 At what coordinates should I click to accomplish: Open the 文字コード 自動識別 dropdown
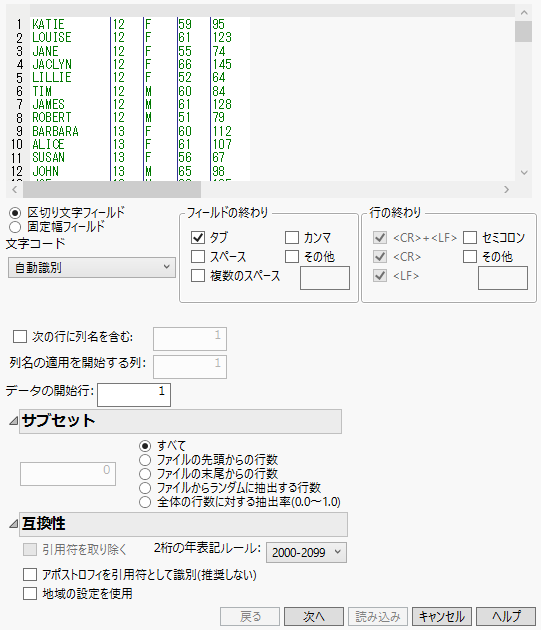pos(92,268)
